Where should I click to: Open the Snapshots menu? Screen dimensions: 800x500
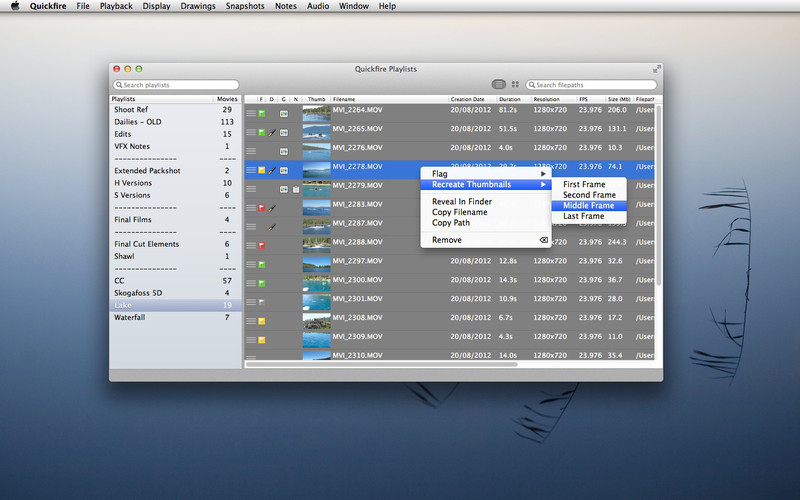pos(245,6)
